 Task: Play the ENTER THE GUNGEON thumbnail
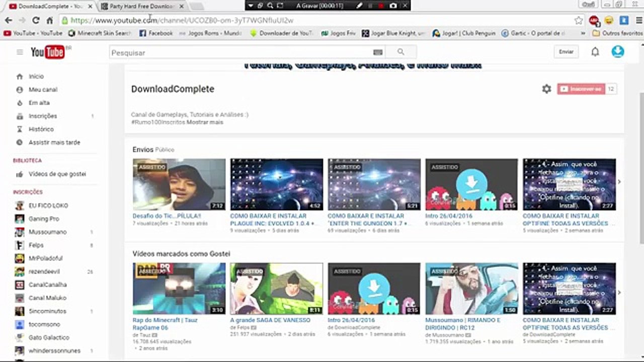pos(374,185)
